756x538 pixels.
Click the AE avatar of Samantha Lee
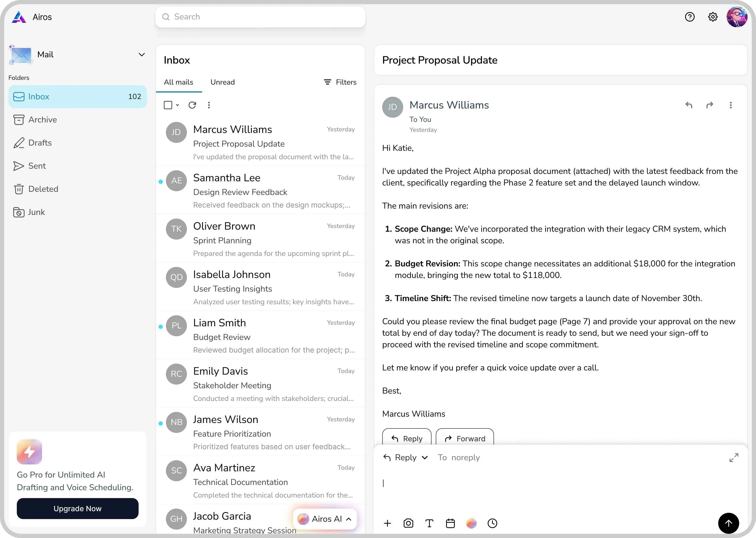click(x=176, y=180)
